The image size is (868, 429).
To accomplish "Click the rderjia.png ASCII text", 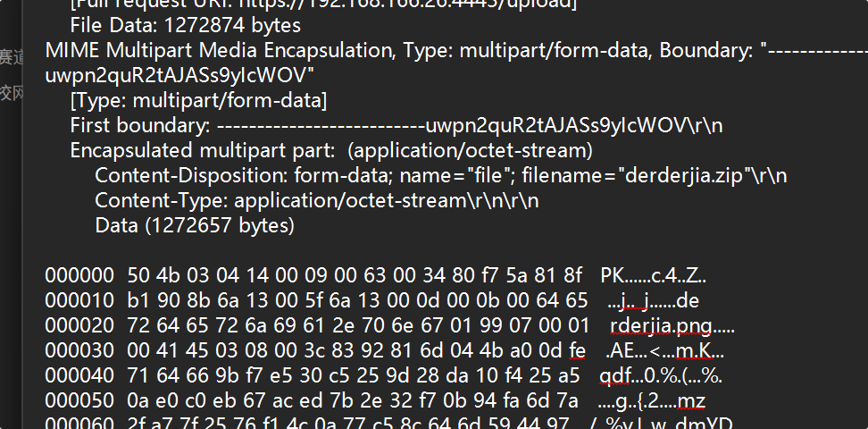I will (x=661, y=326).
